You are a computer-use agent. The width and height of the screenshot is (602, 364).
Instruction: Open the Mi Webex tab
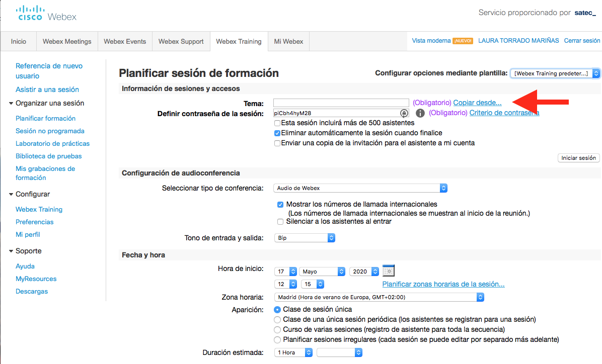click(288, 42)
